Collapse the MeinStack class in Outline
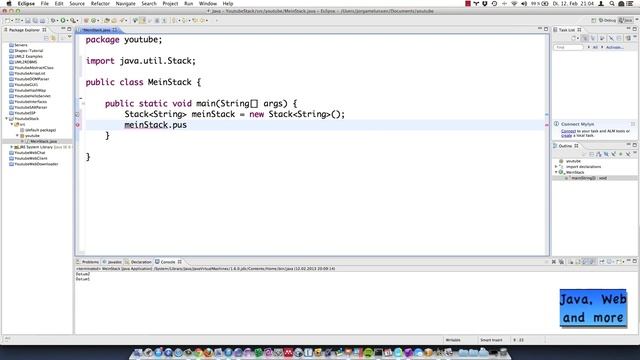640x360 pixels. point(556,172)
